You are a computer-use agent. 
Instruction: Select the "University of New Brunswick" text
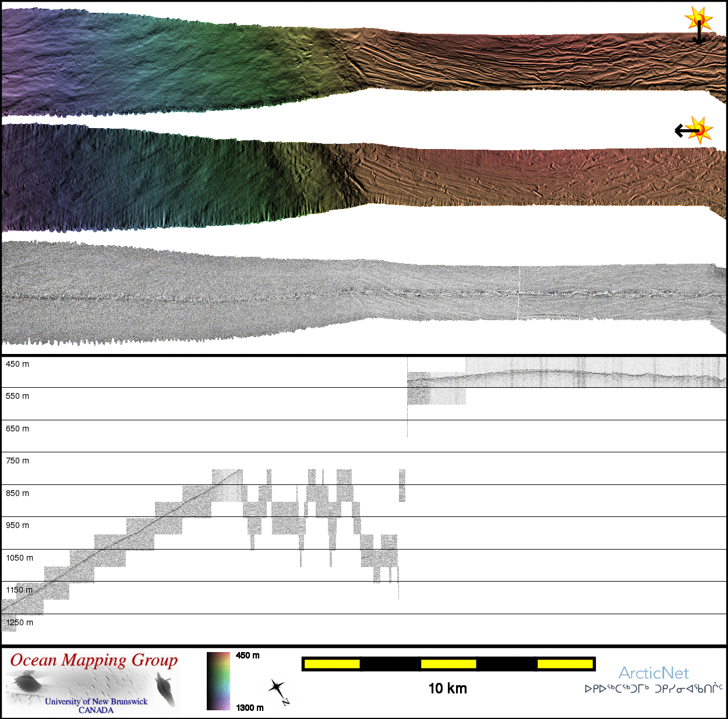96,702
